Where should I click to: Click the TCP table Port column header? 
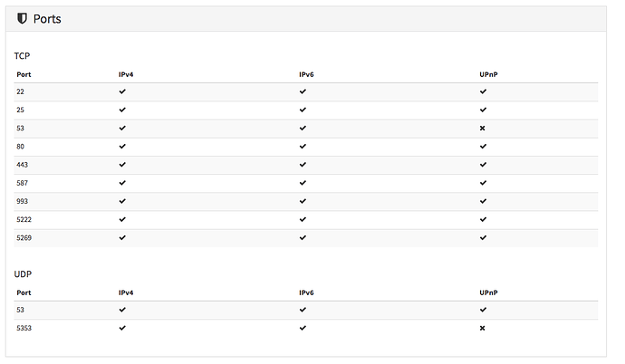[x=24, y=74]
